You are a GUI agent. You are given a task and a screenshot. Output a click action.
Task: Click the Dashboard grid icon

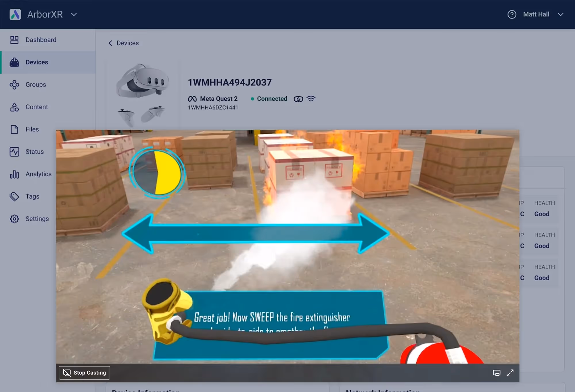(x=14, y=40)
